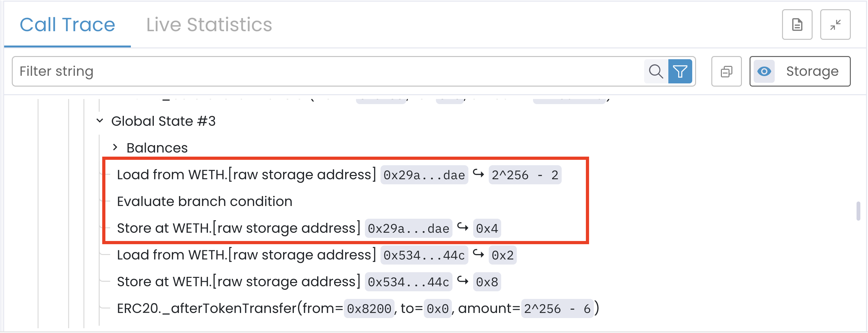868x333 pixels.
Task: Click the 2^256 - 6 amount chip
Action: pos(557,309)
